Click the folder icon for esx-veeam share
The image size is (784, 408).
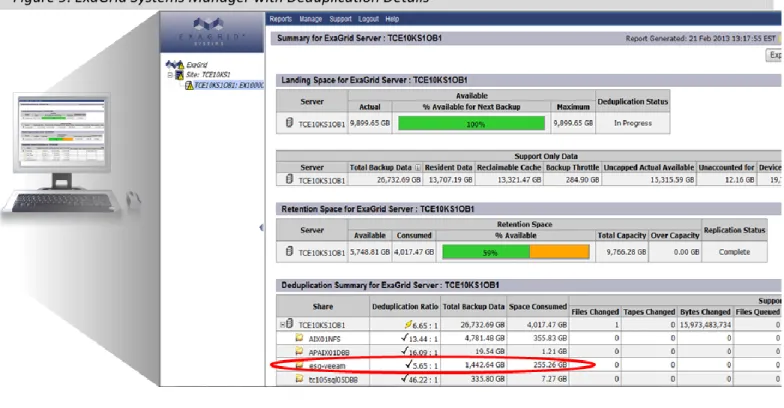(x=299, y=365)
